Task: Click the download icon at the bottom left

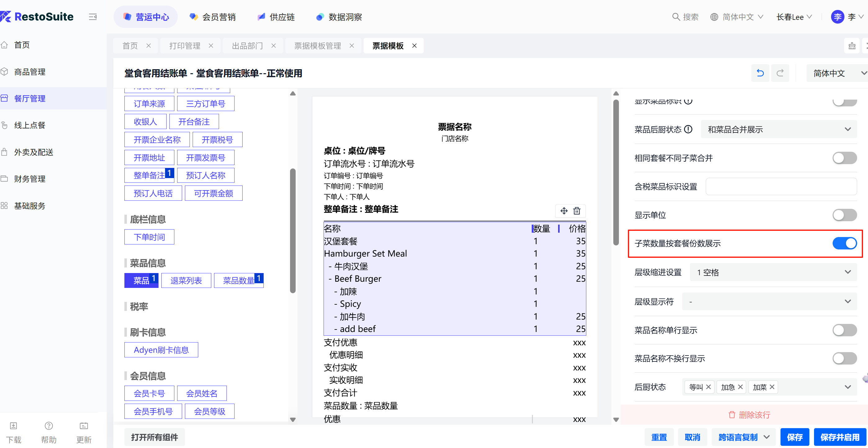Action: tap(13, 426)
